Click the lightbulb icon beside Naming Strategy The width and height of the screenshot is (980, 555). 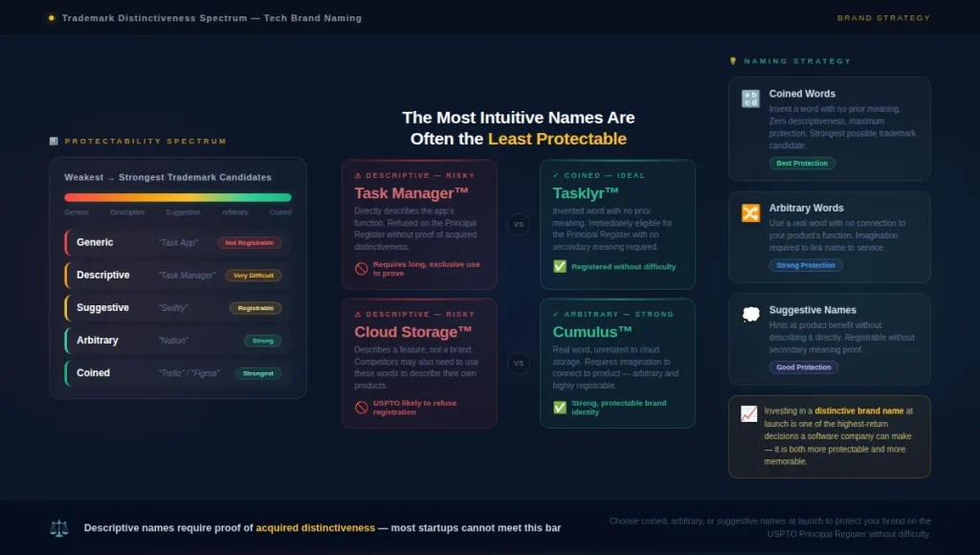[x=733, y=61]
